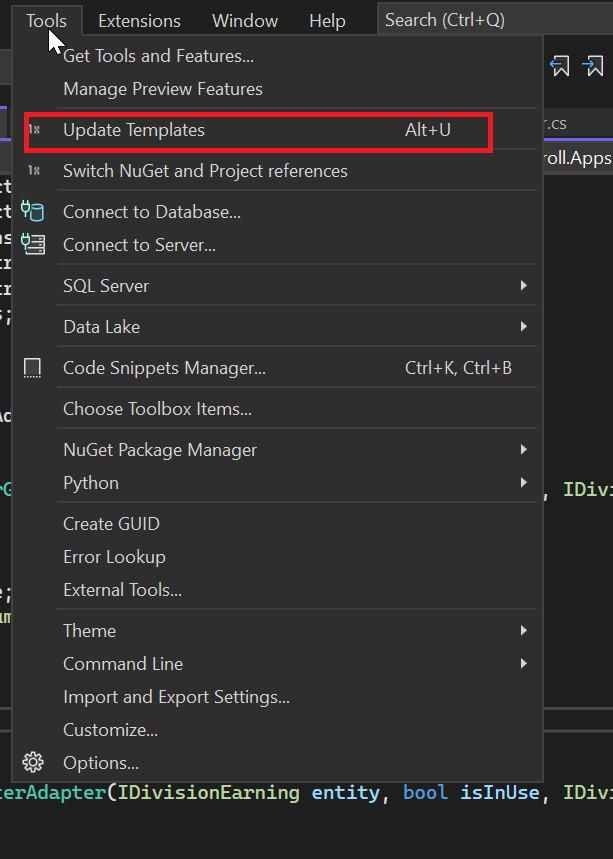Open the Help menu

[x=327, y=21]
